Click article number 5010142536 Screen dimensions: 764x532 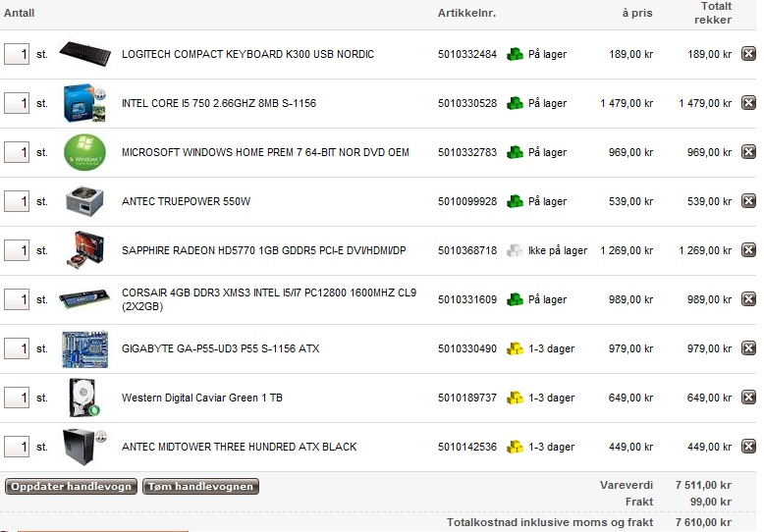click(467, 447)
